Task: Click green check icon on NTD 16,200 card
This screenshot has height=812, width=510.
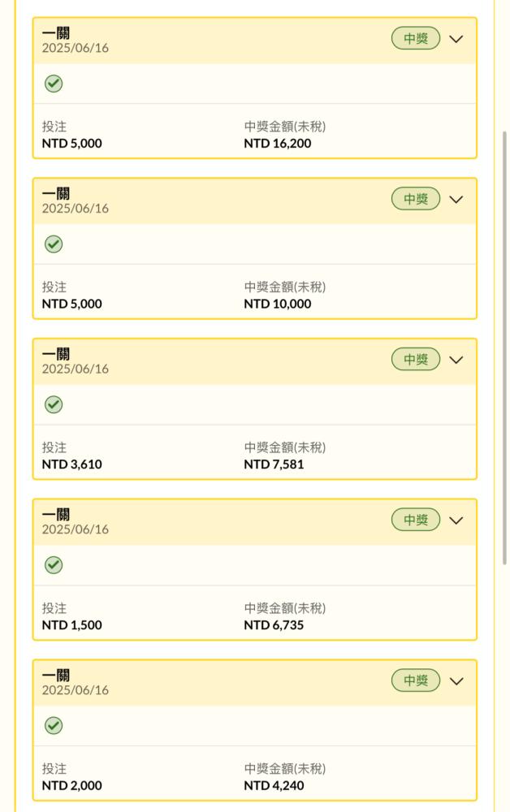Action: (x=54, y=84)
